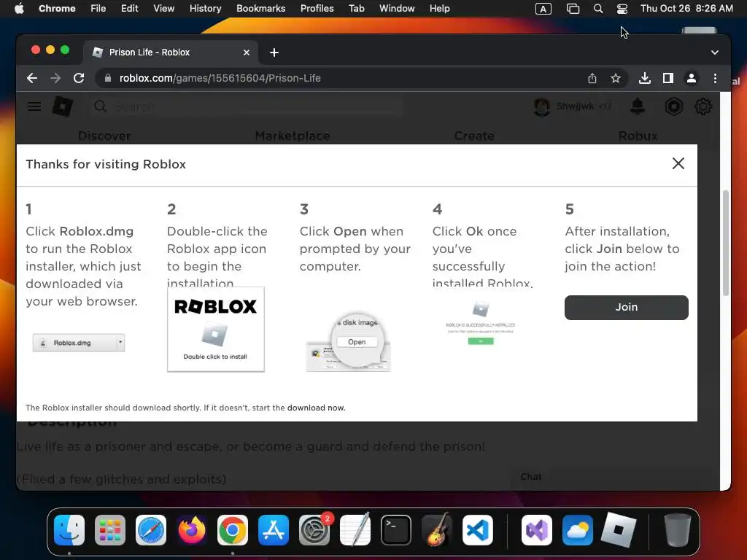The width and height of the screenshot is (747, 560).
Task: Click the Shwjjwk user avatar
Action: 542,106
